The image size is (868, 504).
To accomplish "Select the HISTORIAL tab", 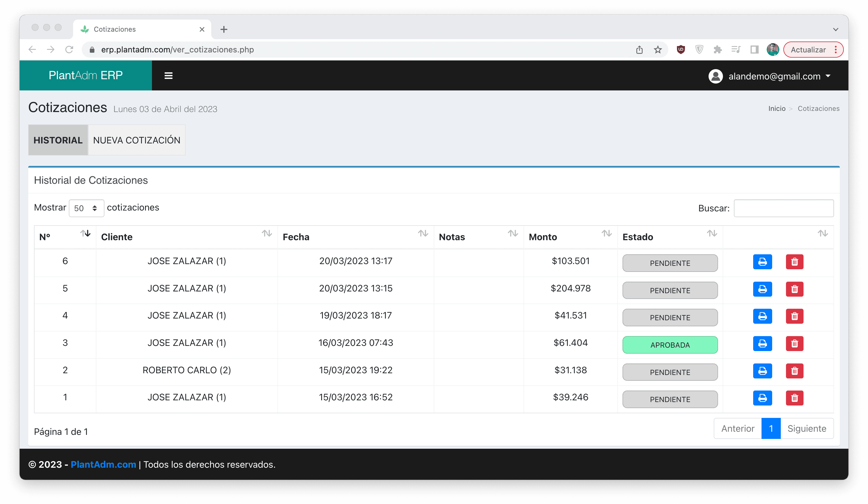I will pyautogui.click(x=58, y=140).
